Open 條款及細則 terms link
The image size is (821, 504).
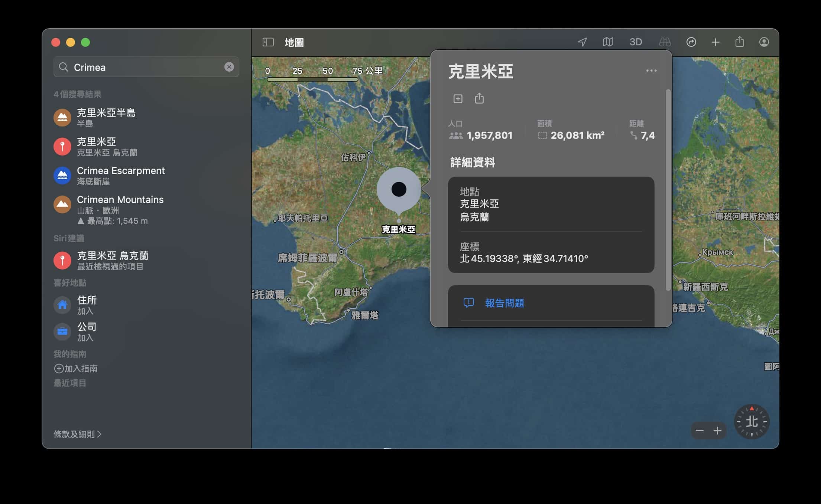click(x=77, y=434)
